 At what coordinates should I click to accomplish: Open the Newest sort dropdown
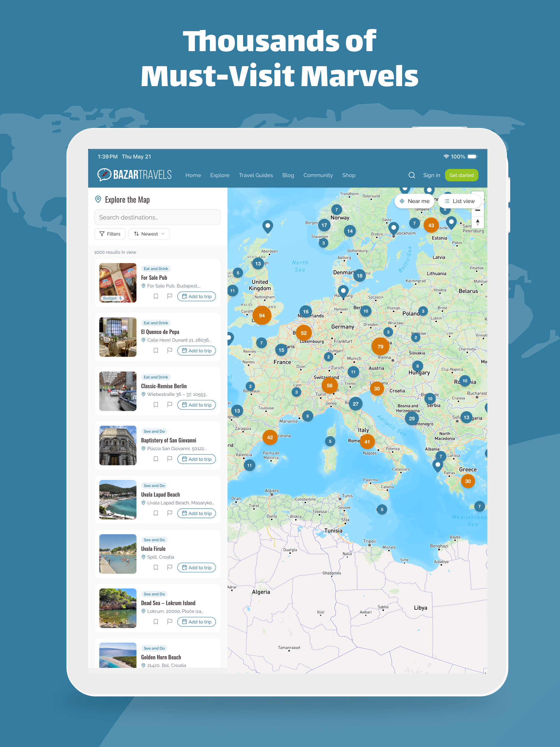(x=149, y=234)
